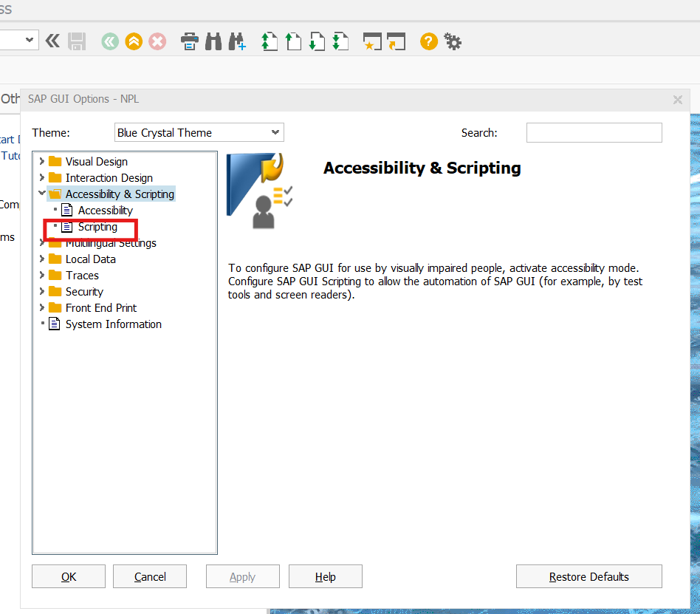Click the Help button in dialog
The image size is (700, 614).
pyautogui.click(x=326, y=576)
